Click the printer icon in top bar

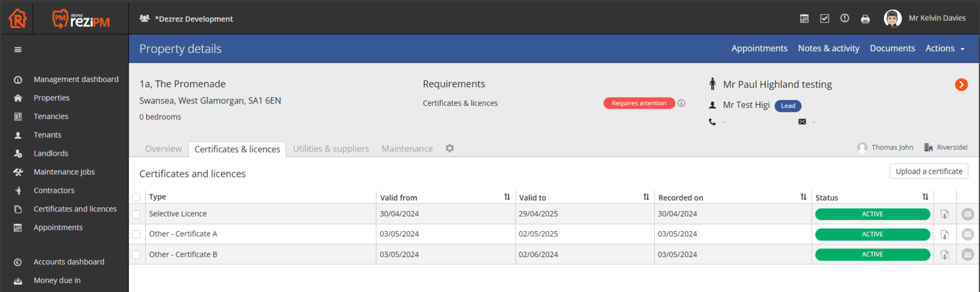[865, 19]
